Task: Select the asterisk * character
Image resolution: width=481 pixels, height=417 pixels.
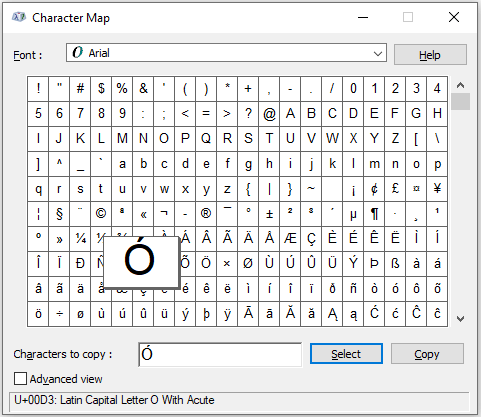Action: [227, 89]
